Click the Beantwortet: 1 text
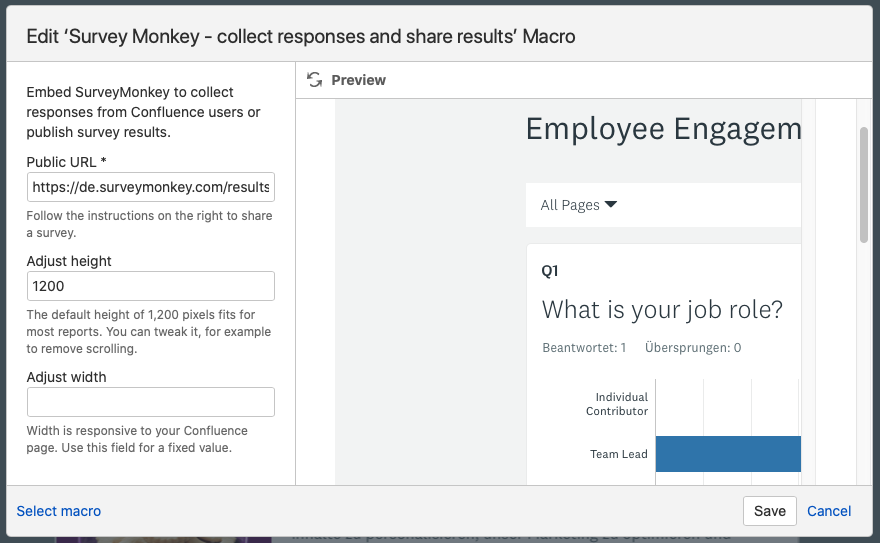This screenshot has height=543, width=880. click(584, 348)
